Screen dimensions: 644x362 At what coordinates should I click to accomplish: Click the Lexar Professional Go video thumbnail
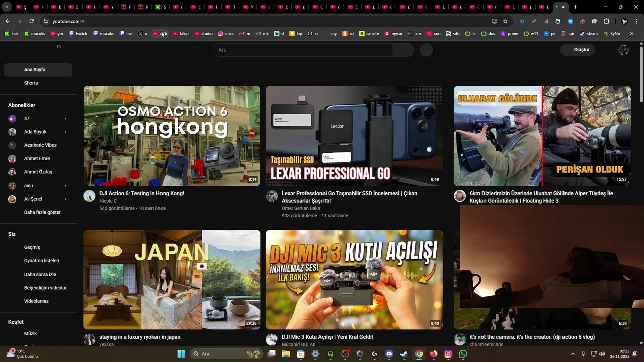[x=354, y=136]
